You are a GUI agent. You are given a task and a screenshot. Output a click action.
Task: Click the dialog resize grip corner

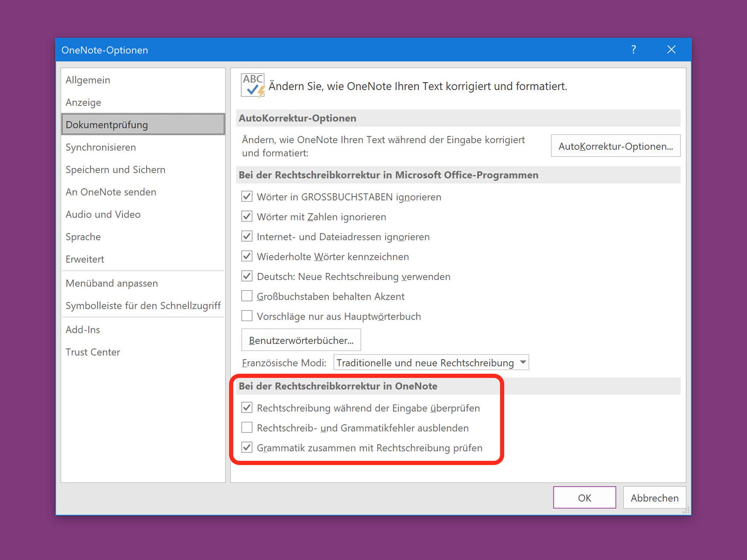coord(686,511)
